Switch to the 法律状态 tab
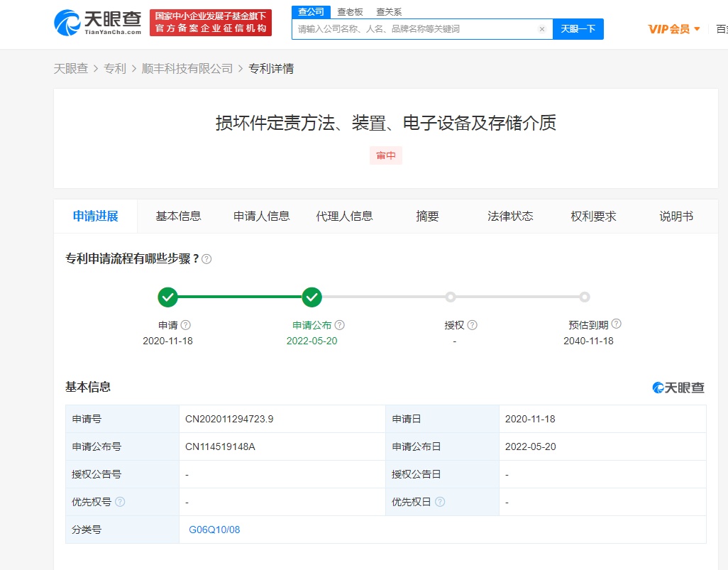The image size is (728, 570). coord(510,216)
